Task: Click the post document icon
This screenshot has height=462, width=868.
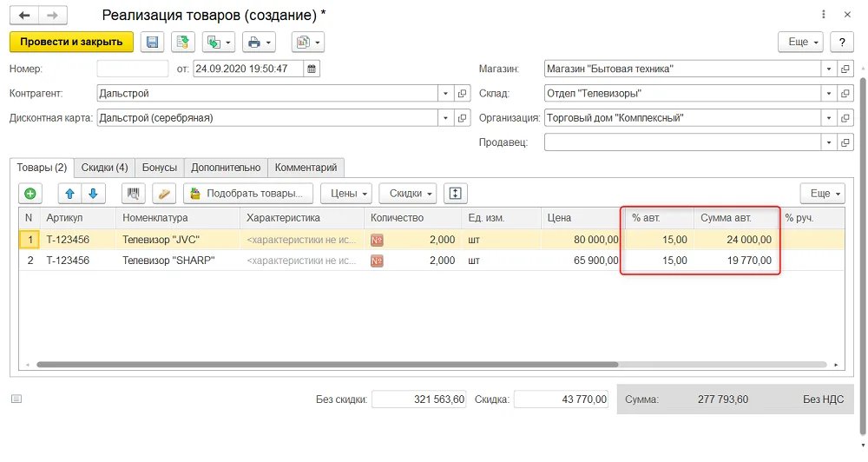Action: click(182, 42)
